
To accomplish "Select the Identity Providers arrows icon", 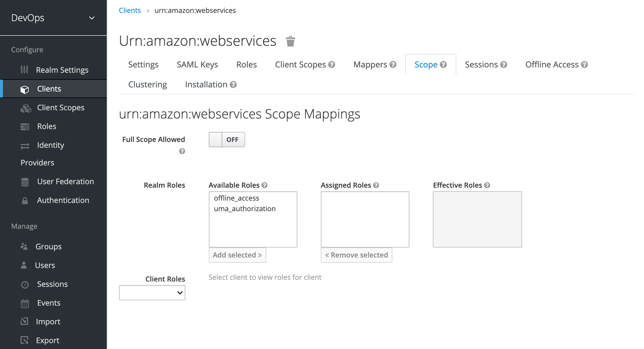I will (25, 145).
